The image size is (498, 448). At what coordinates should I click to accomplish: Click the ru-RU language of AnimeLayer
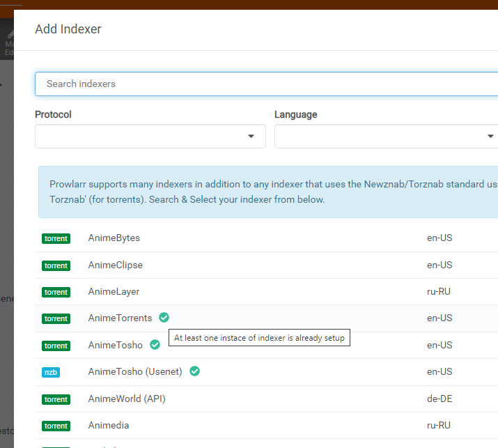pyautogui.click(x=439, y=292)
